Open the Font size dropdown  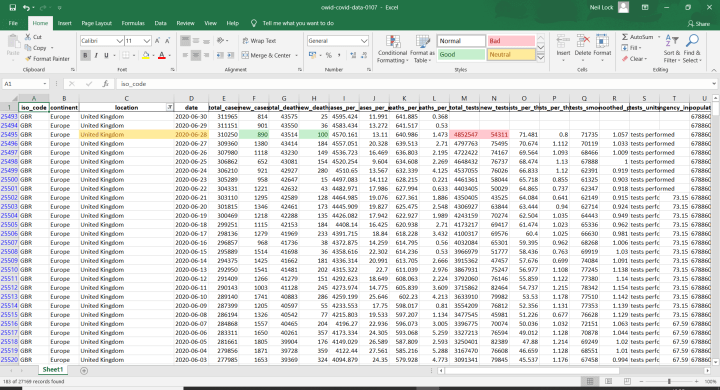click(x=146, y=41)
